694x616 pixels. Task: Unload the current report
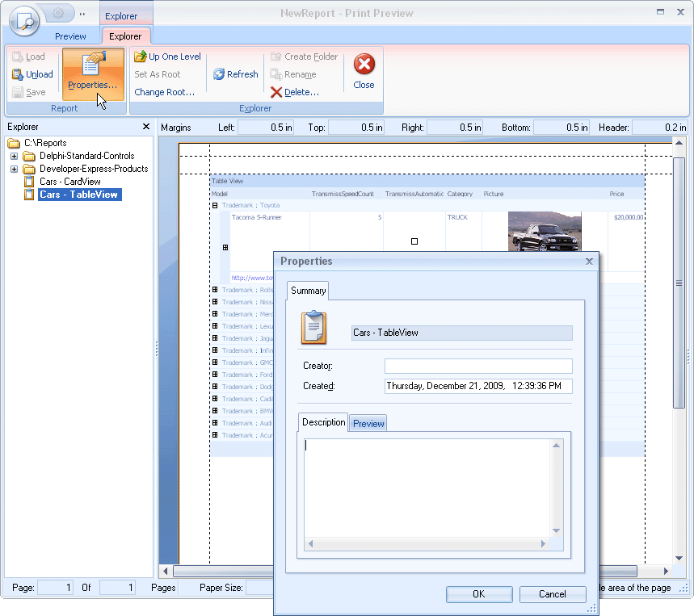tap(33, 74)
